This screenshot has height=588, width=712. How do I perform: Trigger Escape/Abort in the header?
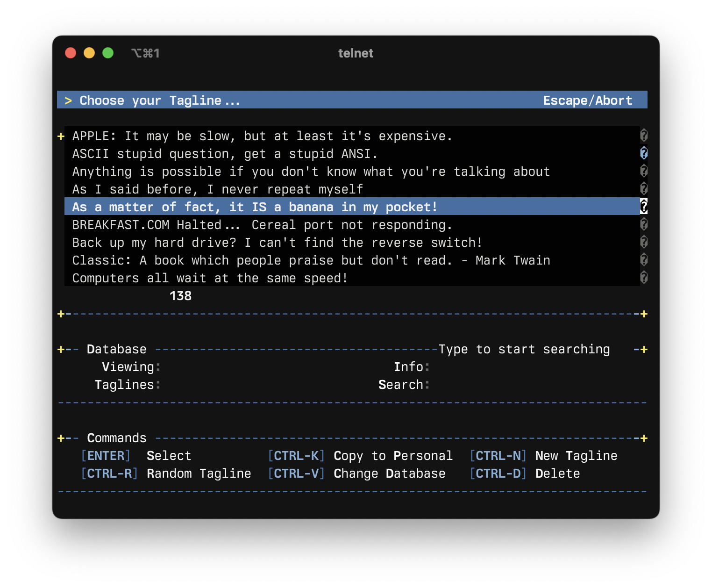[588, 100]
